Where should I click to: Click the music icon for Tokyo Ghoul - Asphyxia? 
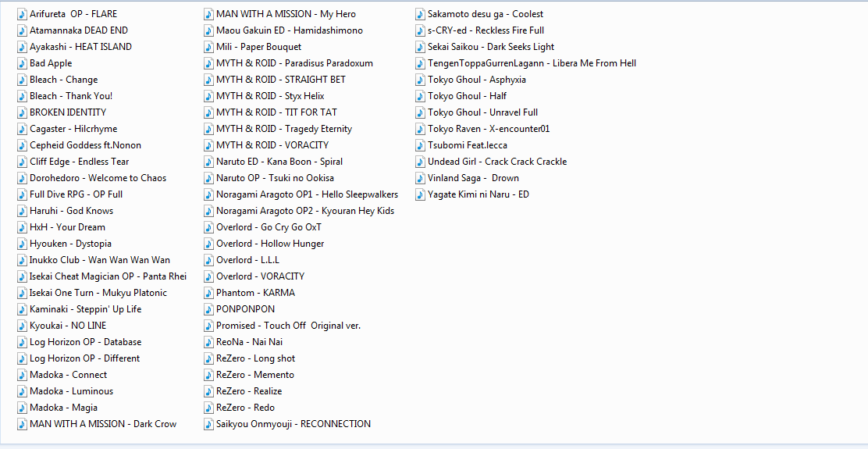(420, 80)
